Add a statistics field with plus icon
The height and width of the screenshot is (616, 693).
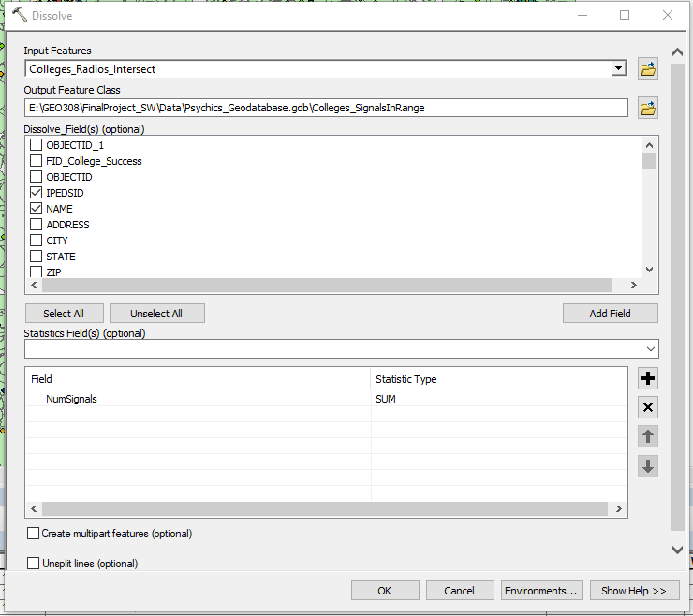tap(647, 378)
